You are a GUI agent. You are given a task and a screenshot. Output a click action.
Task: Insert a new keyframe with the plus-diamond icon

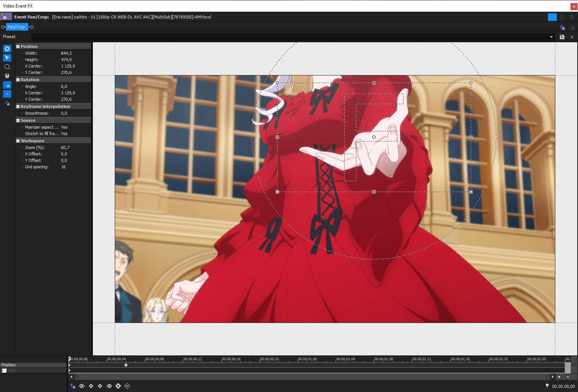118,386
